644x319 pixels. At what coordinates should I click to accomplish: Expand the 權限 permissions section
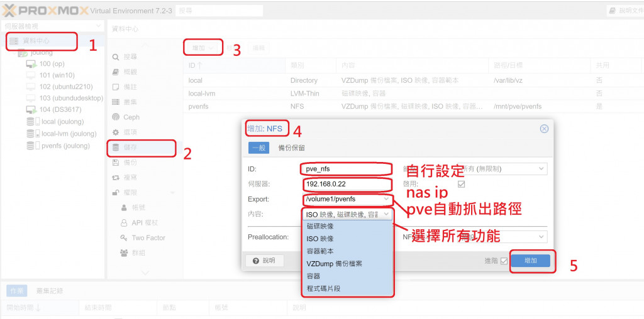(172, 193)
